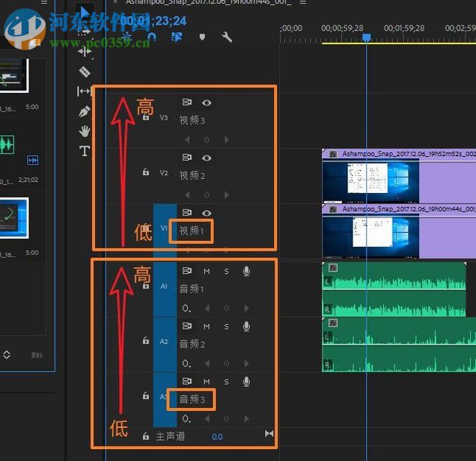The image size is (476, 461).
Task: Mute audio track A2
Action: (x=207, y=326)
